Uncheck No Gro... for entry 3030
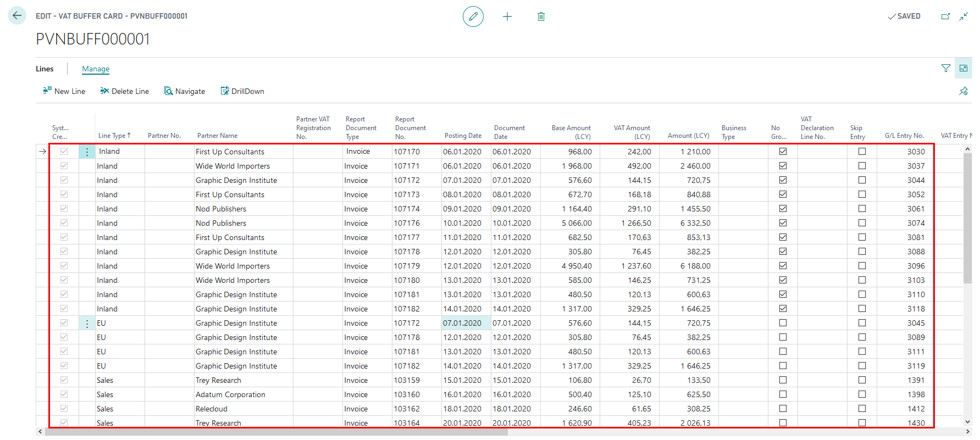Image resolution: width=980 pixels, height=440 pixels. pyautogui.click(x=783, y=152)
